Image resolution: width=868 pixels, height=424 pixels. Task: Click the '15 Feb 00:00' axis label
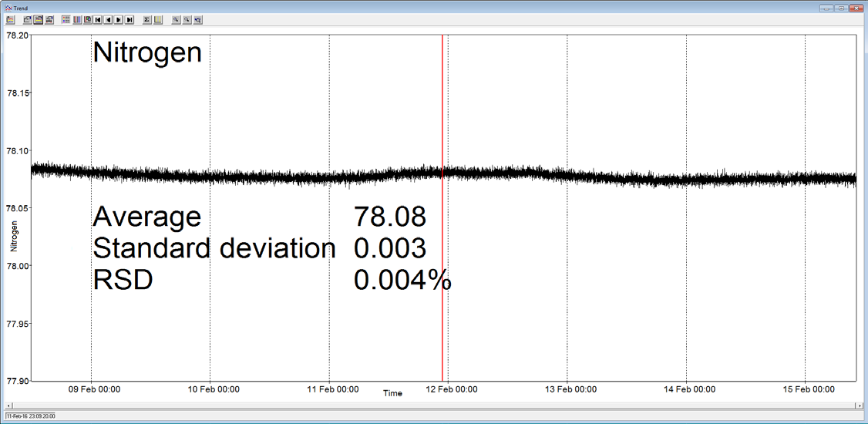coord(810,389)
